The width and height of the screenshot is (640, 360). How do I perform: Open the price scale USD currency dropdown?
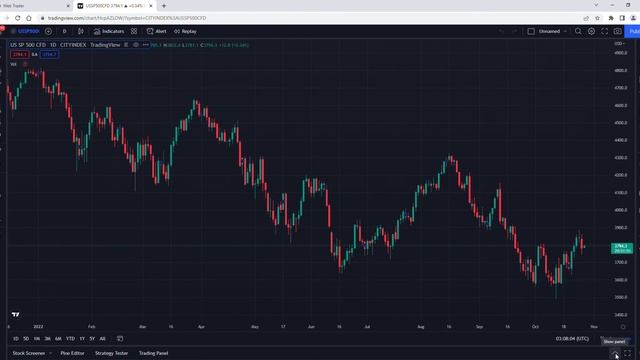point(620,43)
